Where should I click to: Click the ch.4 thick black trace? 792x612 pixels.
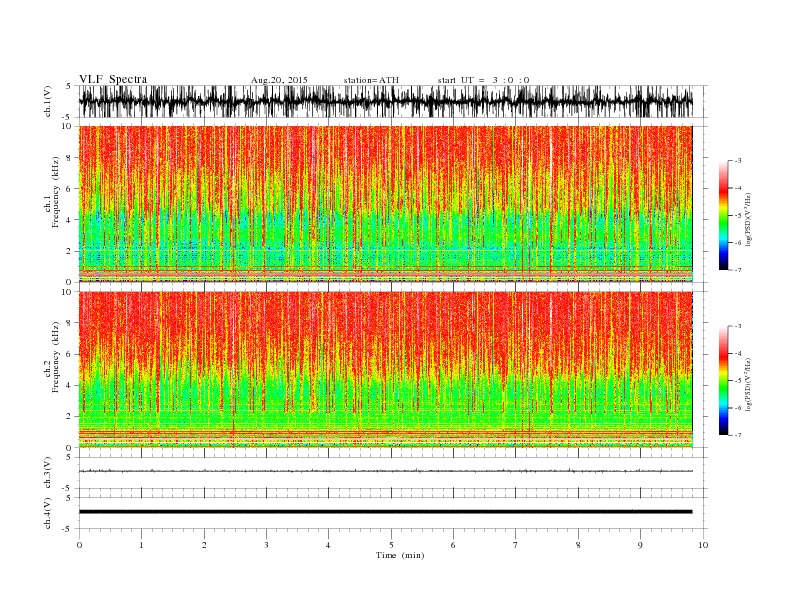[385, 512]
